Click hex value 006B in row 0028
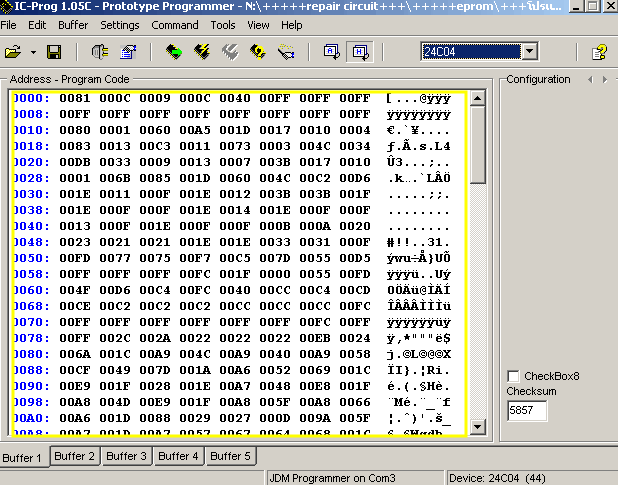Screen dimensions: 618x485 click(115, 178)
